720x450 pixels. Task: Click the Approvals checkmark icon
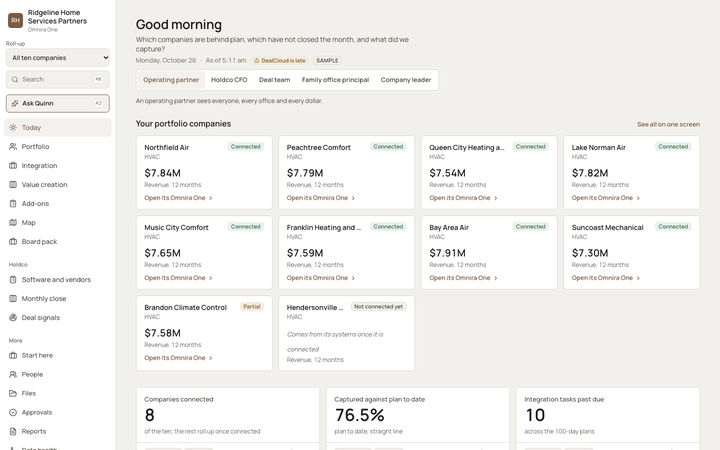point(13,412)
